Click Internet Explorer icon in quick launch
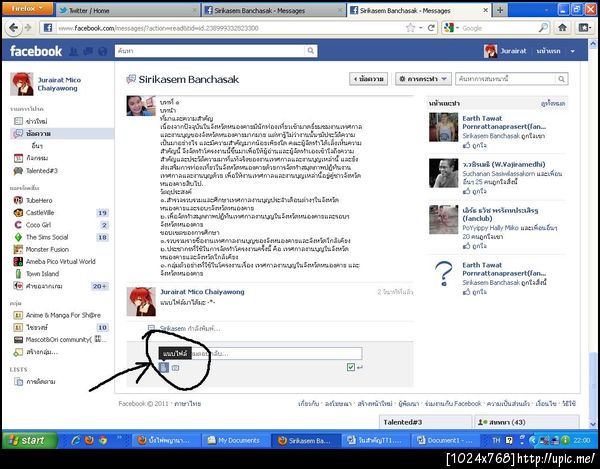The width and height of the screenshot is (600, 469). tap(76, 440)
